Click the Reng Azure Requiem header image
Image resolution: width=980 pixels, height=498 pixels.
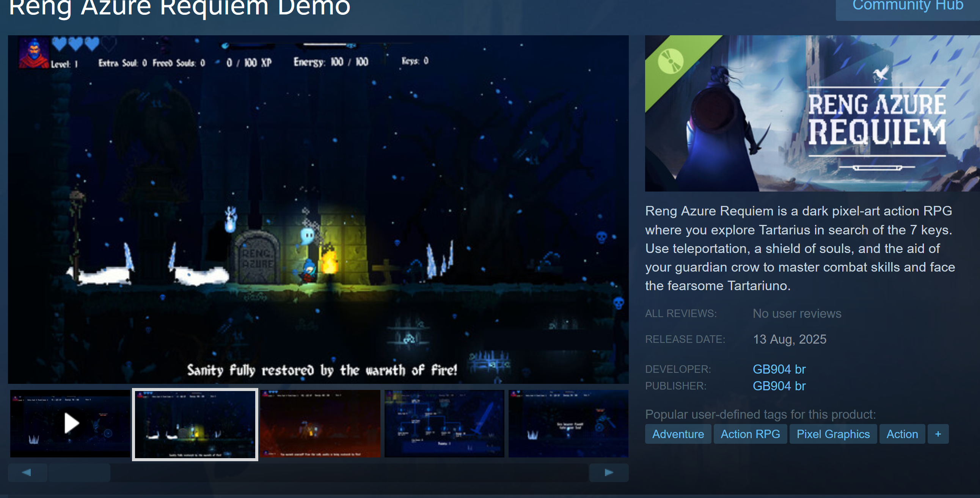[x=813, y=113]
